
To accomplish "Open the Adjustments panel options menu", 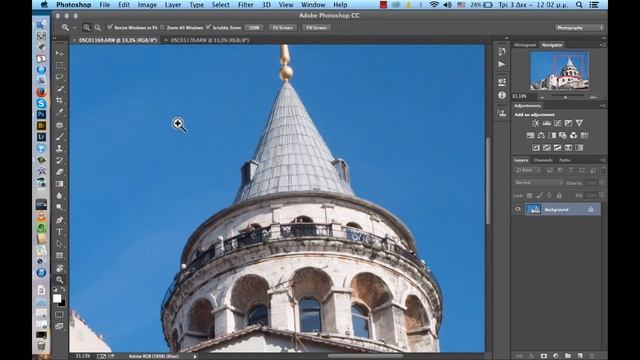I will [x=602, y=106].
